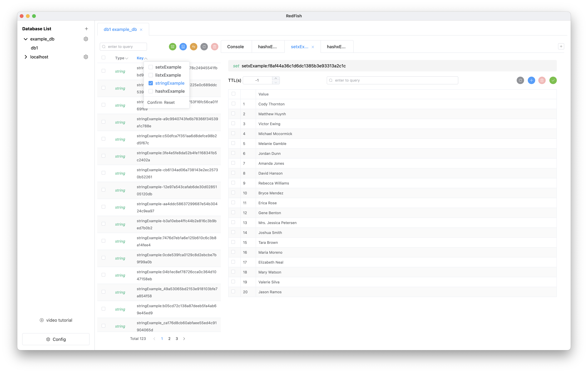Go to page 2 of key list
The image size is (588, 373).
point(169,339)
